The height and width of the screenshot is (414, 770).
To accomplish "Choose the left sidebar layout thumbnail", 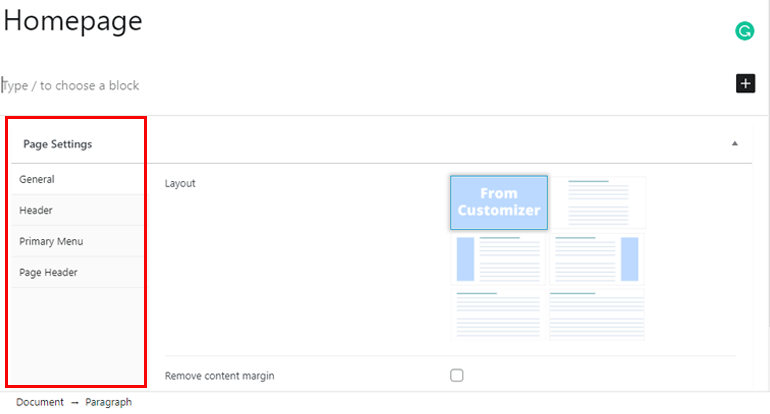I will coord(498,259).
